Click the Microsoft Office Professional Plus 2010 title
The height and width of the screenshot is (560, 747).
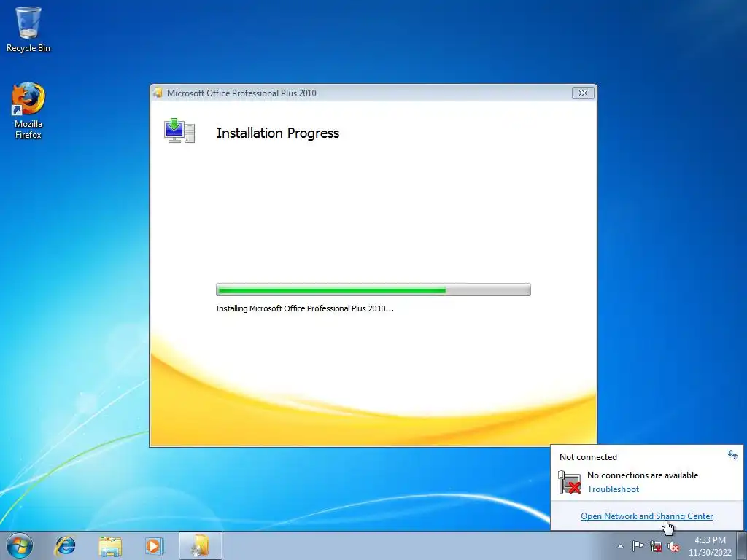click(241, 93)
